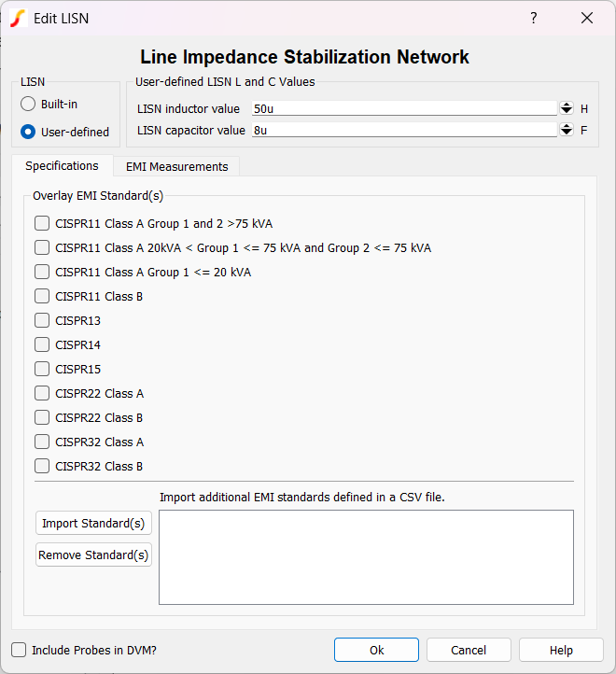Select the User-defined LISN radio button
The image size is (616, 674).
(x=28, y=132)
